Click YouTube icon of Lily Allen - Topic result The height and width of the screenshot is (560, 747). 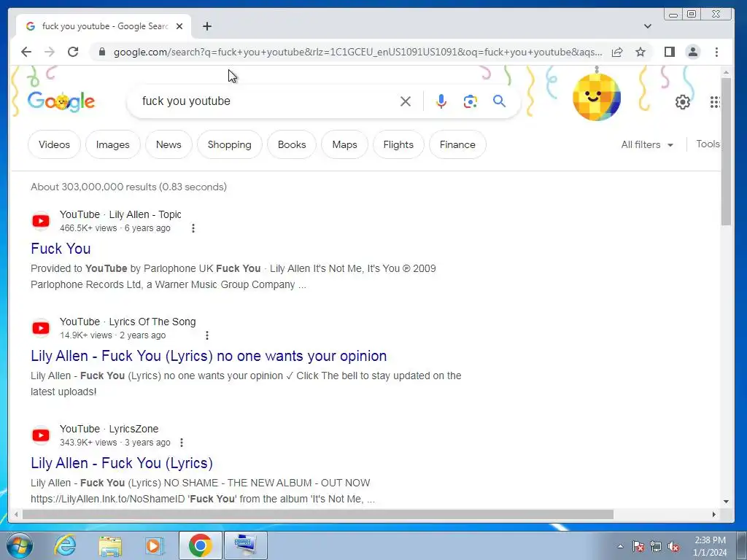41,221
